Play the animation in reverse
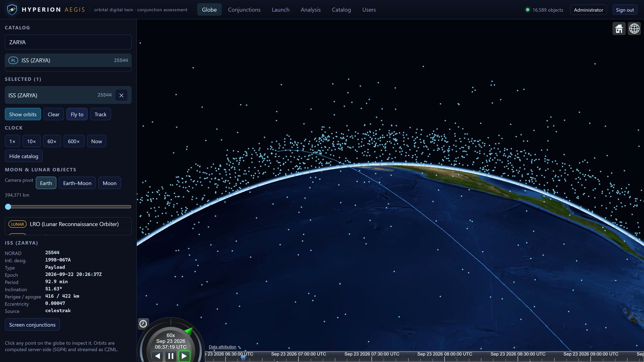Image resolution: width=644 pixels, height=362 pixels. click(x=158, y=356)
